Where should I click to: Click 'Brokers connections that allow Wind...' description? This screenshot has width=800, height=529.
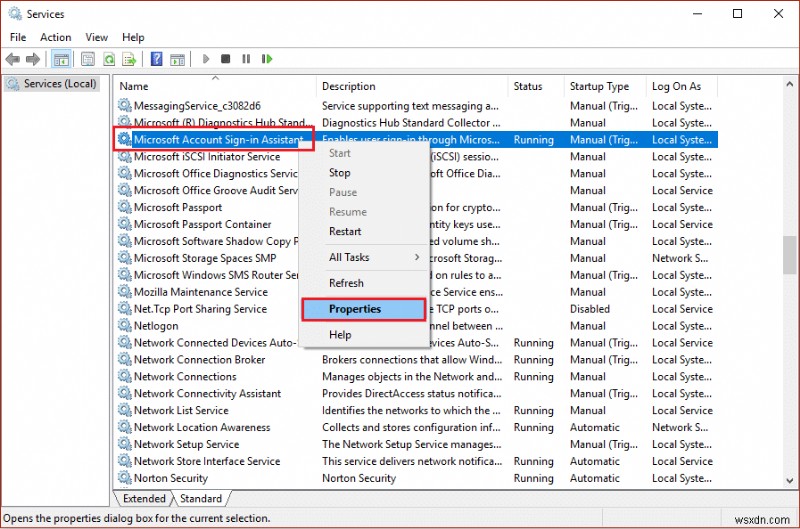(x=412, y=360)
